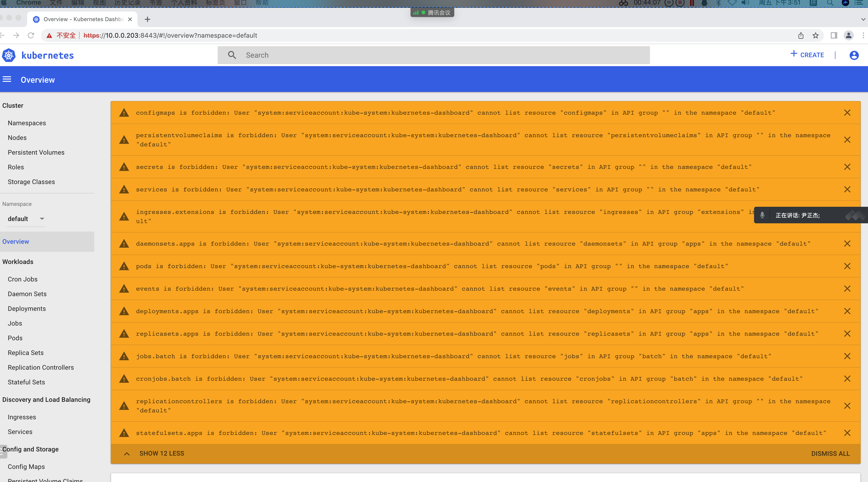The image size is (868, 482).
Task: Open the Deployments workload page
Action: pos(27,309)
